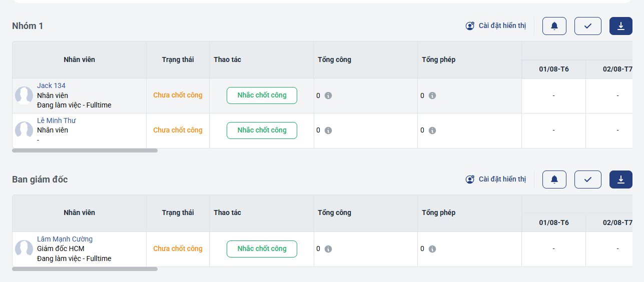Click Tổng phép info icon for Jack 134
The image size is (644, 282).
coord(432,95)
